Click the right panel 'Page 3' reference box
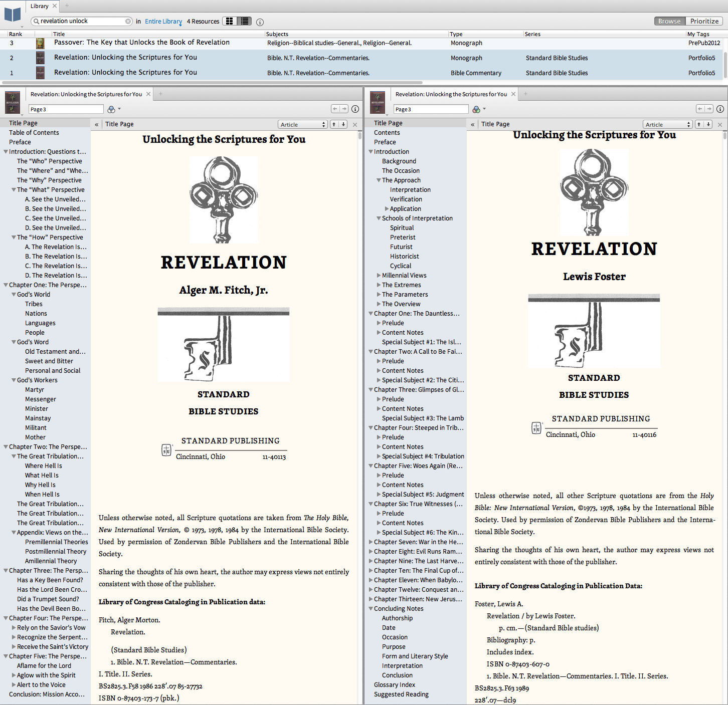The width and height of the screenshot is (728, 705). tap(431, 109)
